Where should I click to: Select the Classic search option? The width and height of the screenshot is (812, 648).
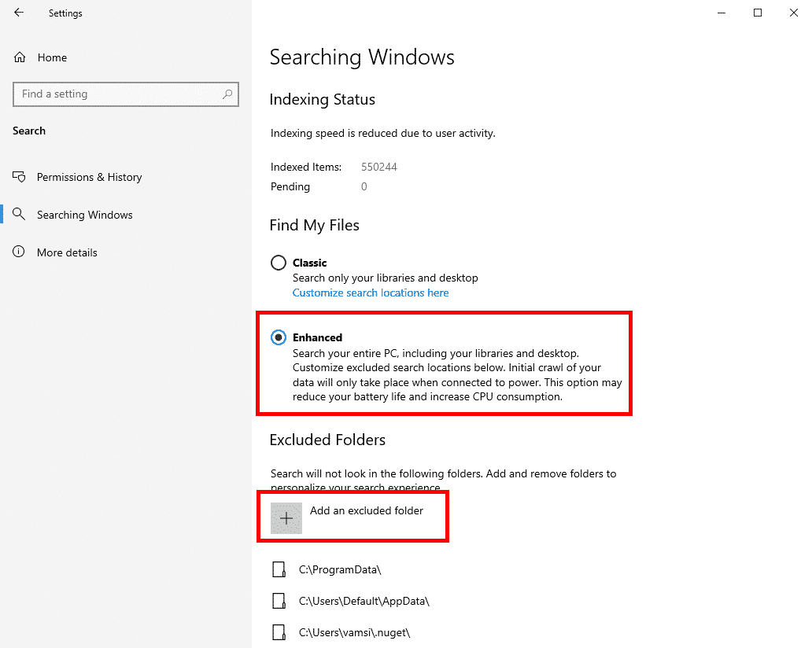pos(278,263)
